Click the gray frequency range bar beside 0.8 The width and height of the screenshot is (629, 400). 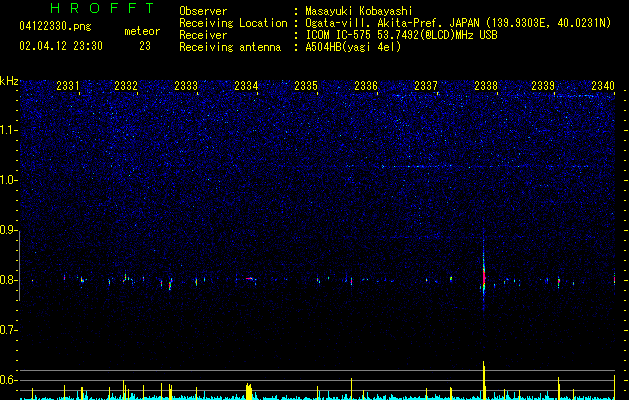[x=19, y=266]
